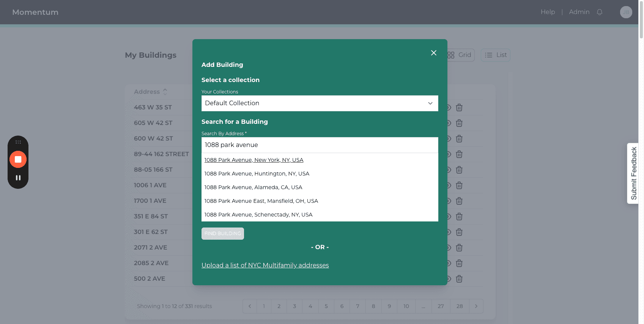Go to results page 8
Viewport: 644px width, 324px height.
(373, 306)
